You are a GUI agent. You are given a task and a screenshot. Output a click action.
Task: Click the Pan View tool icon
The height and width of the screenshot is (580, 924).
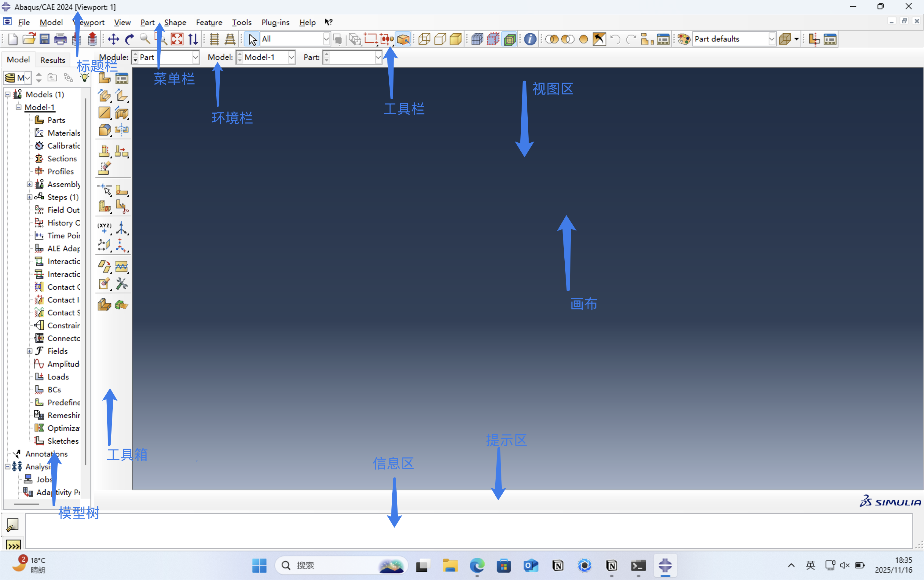click(x=114, y=39)
